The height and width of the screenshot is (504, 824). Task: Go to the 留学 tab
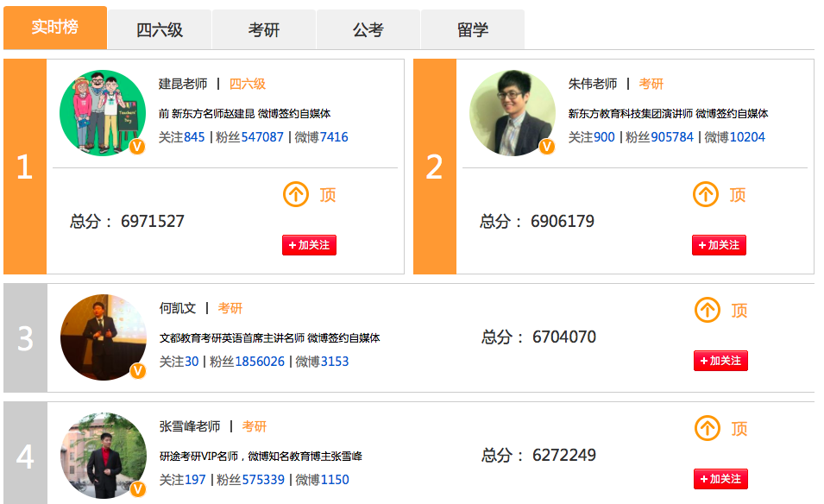473,29
